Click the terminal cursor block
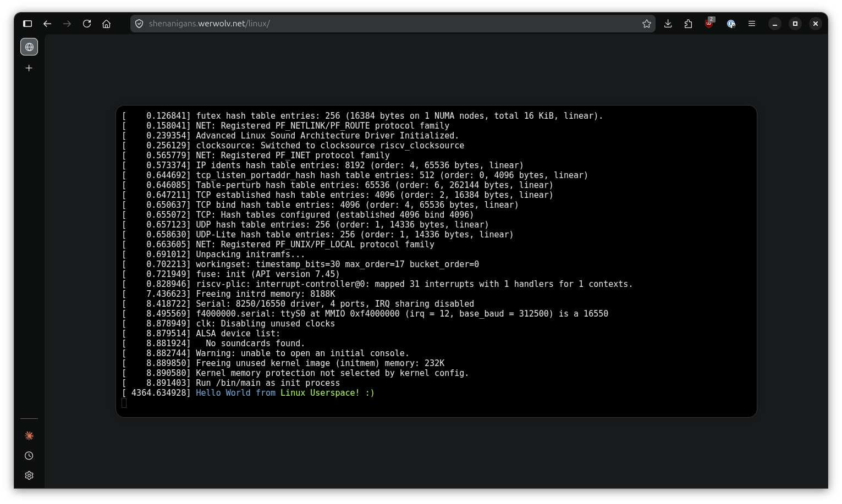 tap(124, 403)
